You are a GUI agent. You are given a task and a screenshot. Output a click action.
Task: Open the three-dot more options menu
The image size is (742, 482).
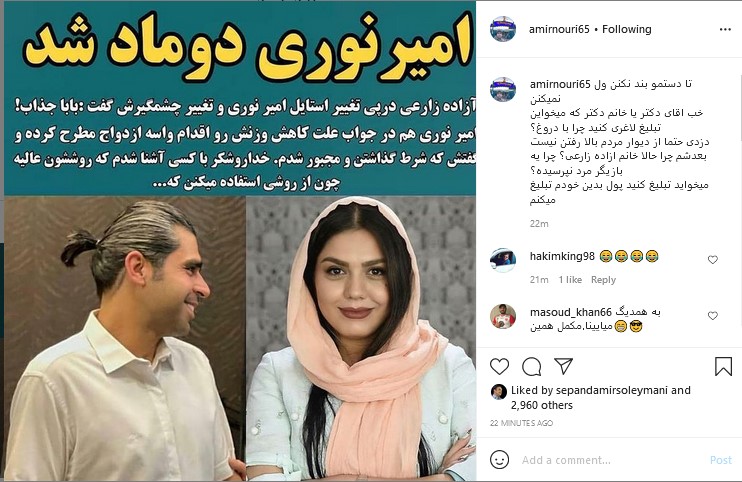725,29
